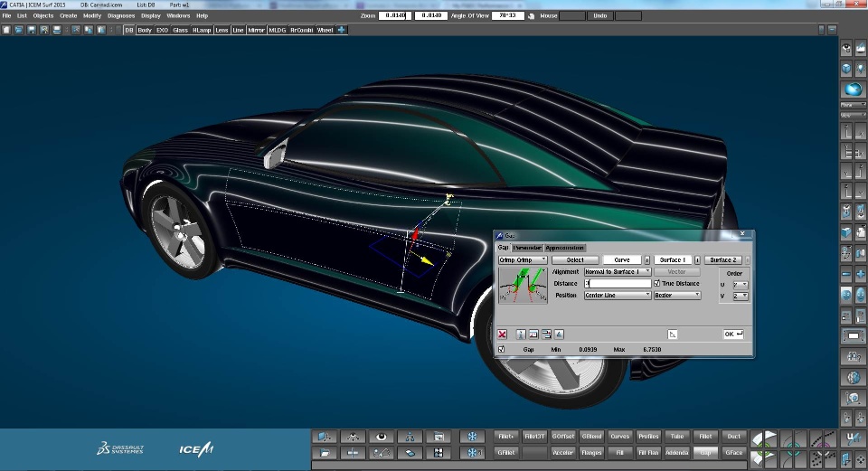Click the eye visibility icon in bottom toolbar
This screenshot has height=471, width=868.
[x=382, y=437]
